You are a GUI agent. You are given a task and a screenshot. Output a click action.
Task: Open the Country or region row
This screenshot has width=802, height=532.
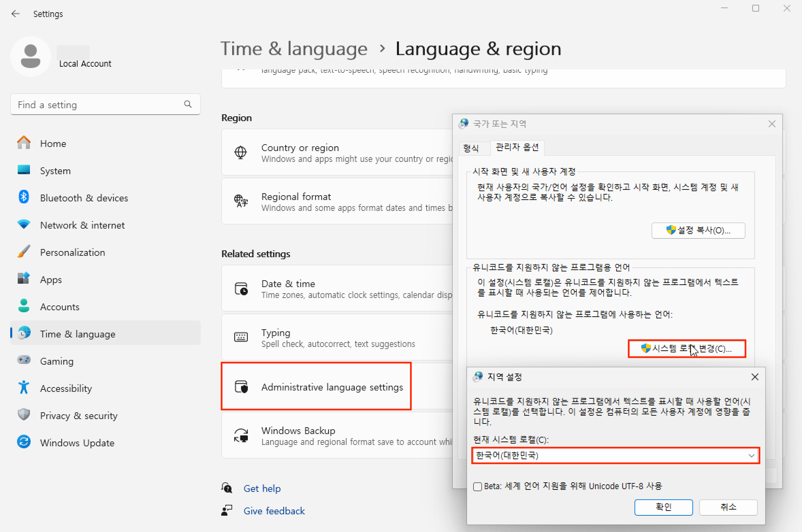click(x=337, y=152)
